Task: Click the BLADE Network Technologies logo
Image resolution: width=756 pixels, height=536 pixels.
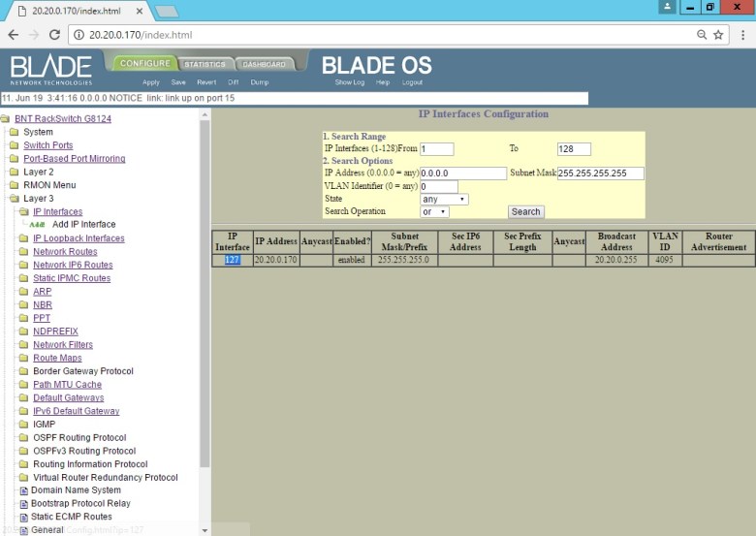Action: [51, 70]
